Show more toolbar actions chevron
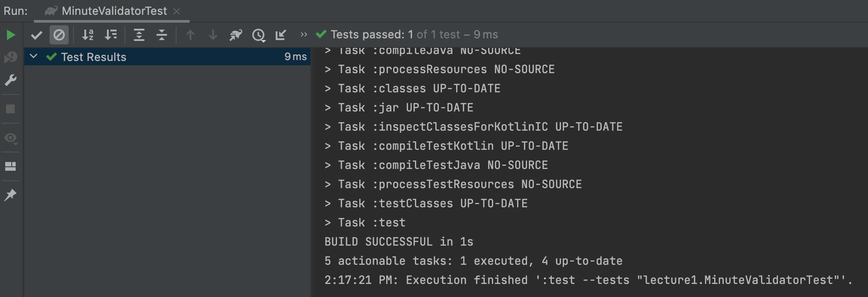 (x=304, y=34)
